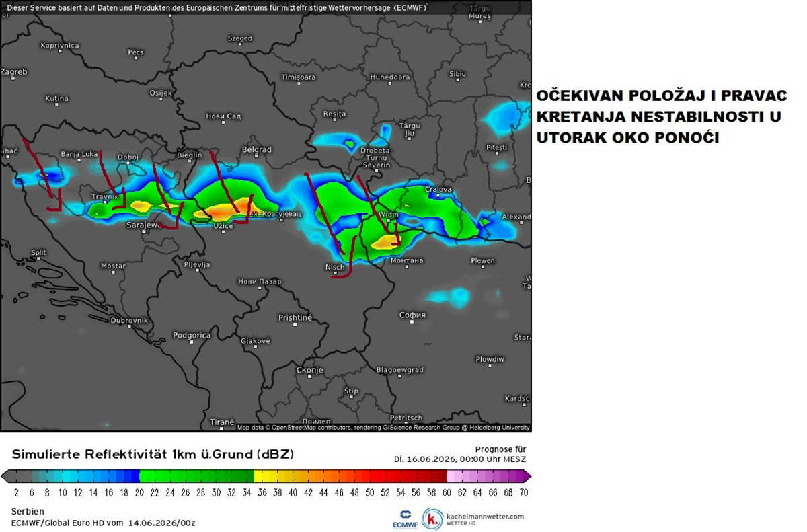Screen dimensions: 807x532
Task: Select the Craiova city label
Action: click(438, 189)
